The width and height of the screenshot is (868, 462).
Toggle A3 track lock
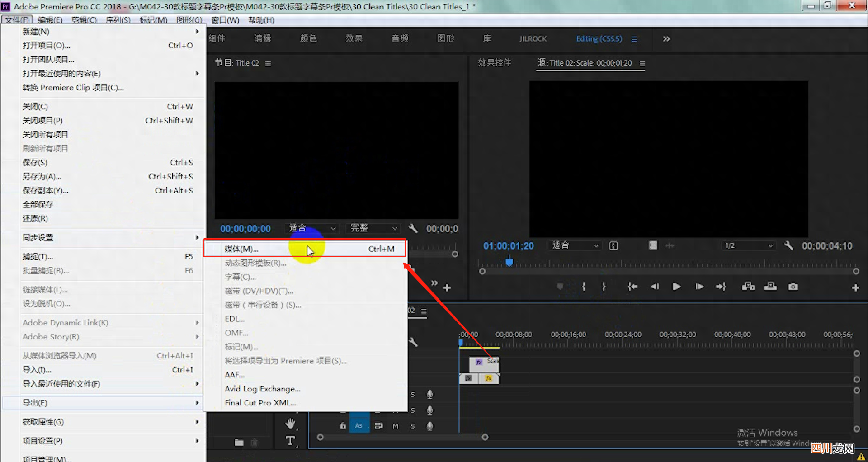[343, 426]
